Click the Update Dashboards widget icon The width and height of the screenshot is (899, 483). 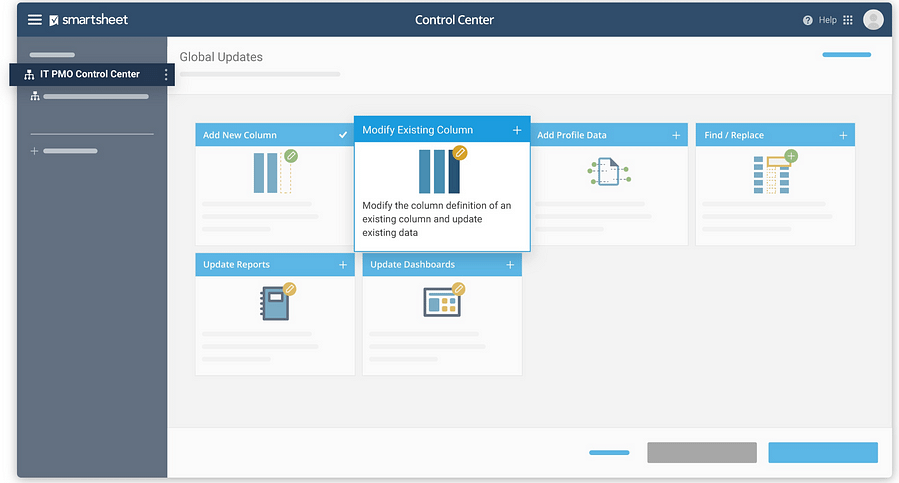point(444,300)
